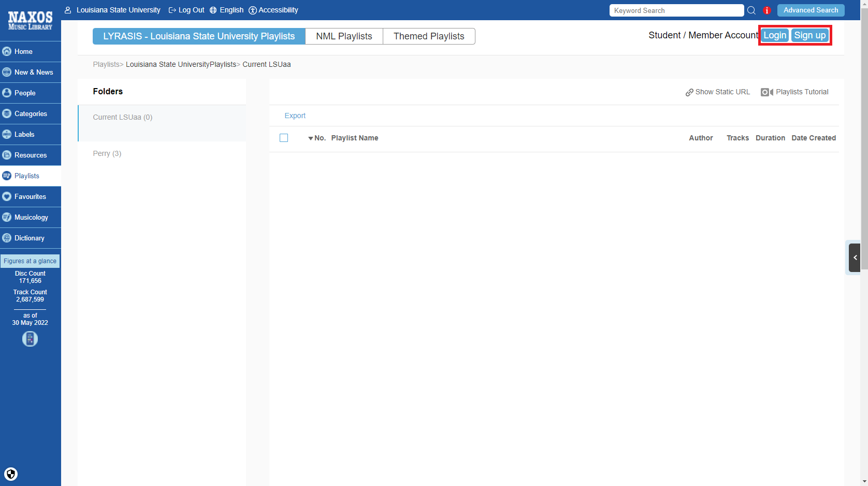
Task: Click the Author column header
Action: (x=701, y=138)
